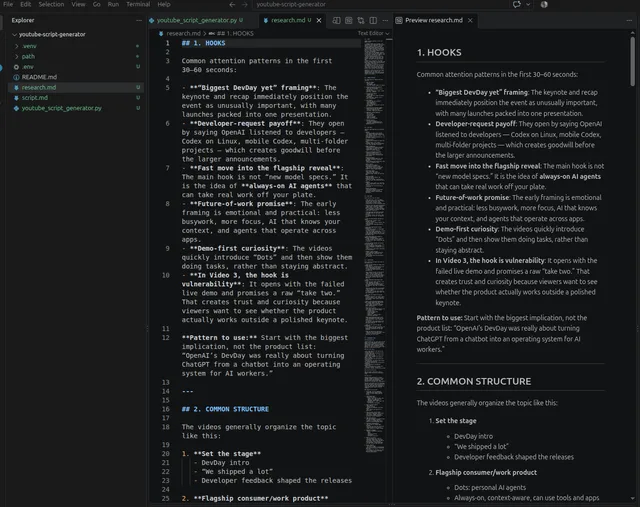This screenshot has height=507, width=640.
Task: Switch to youtube_script_generator.py editor tab
Action: 197,20
